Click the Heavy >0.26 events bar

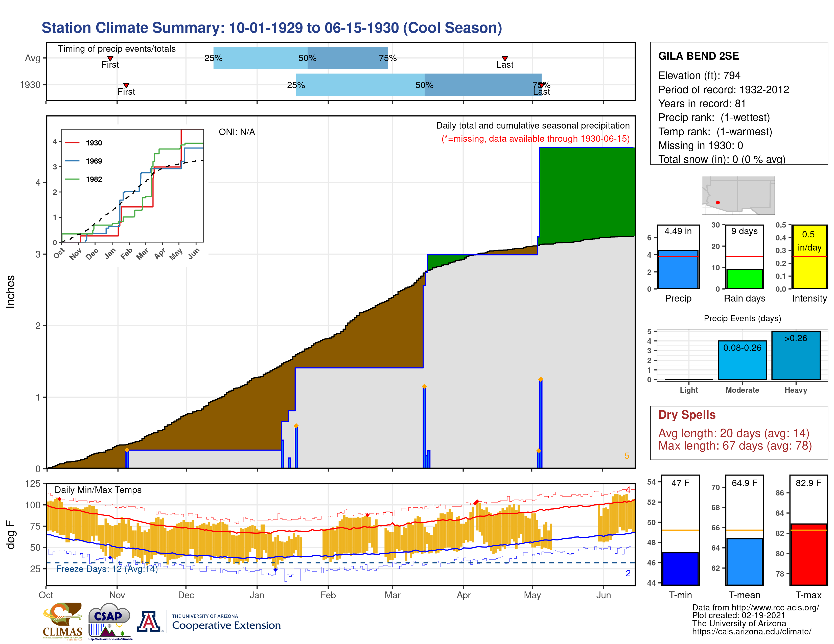(x=796, y=355)
